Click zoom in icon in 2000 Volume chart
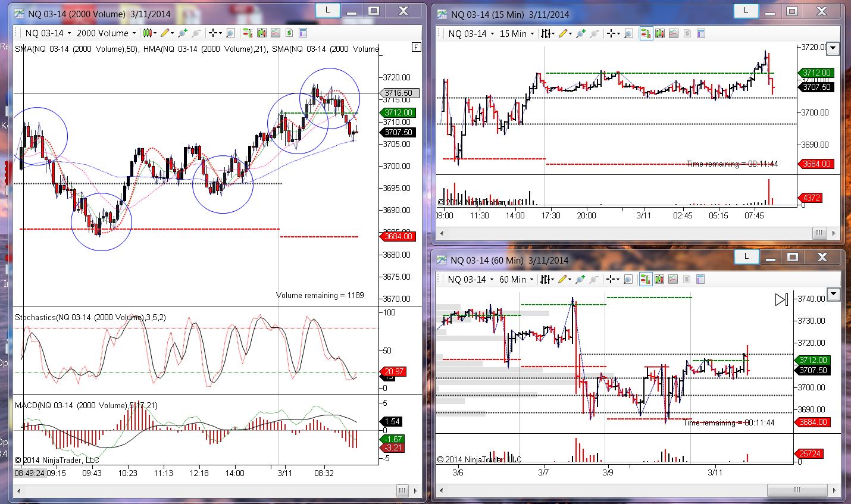This screenshot has width=851, height=504. pyautogui.click(x=183, y=33)
